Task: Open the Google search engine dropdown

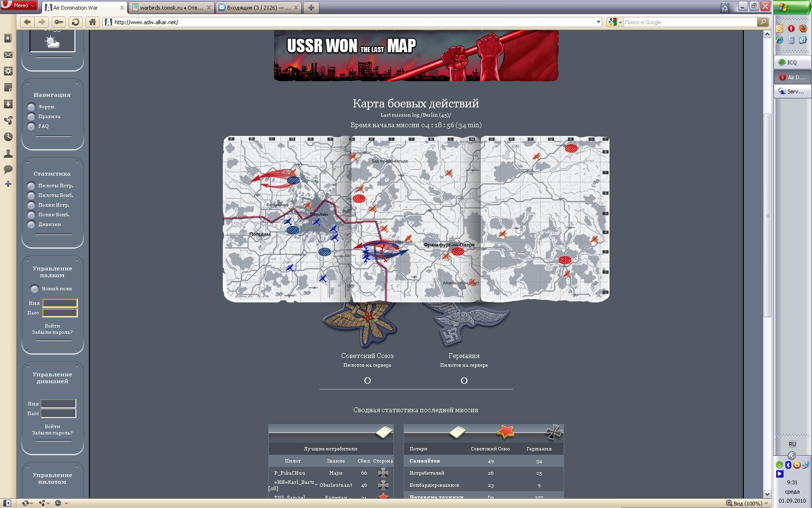Action: [615, 22]
